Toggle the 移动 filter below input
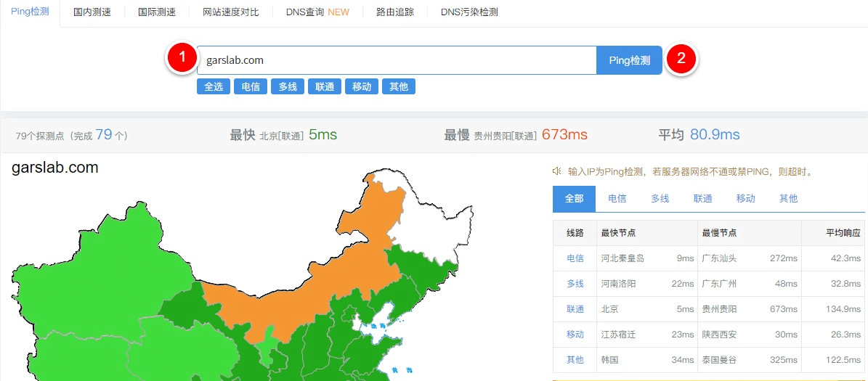The height and width of the screenshot is (381, 868). click(x=362, y=87)
